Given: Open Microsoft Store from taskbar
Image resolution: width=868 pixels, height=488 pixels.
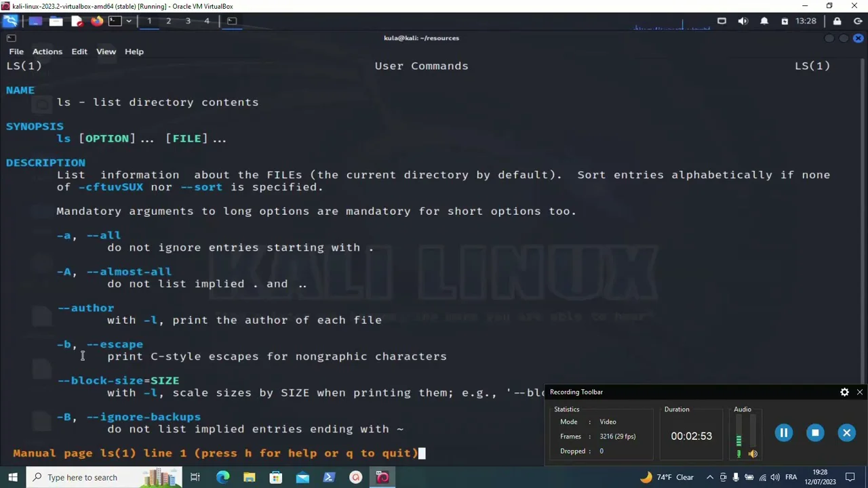Looking at the screenshot, I should (275, 477).
